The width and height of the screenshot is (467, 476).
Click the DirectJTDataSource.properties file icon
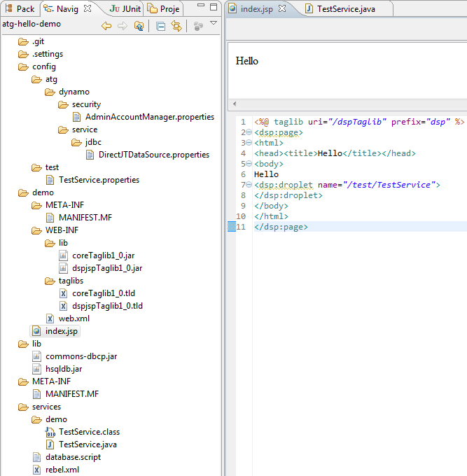click(90, 155)
